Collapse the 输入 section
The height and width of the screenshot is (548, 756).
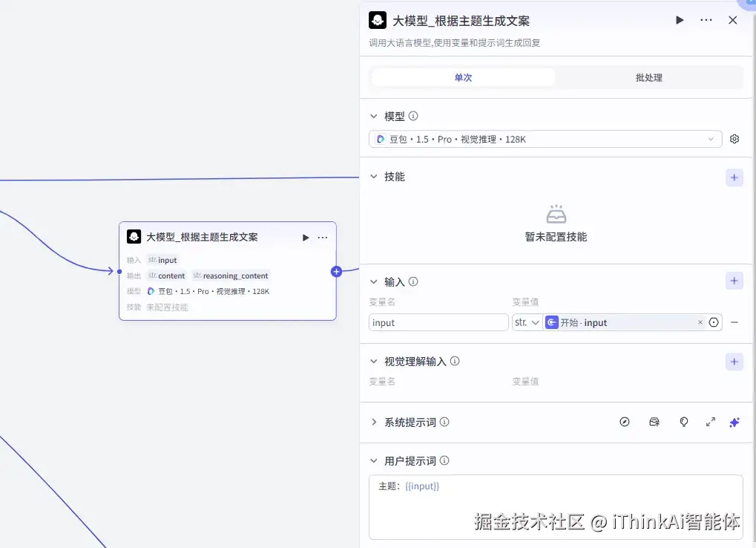click(x=374, y=281)
